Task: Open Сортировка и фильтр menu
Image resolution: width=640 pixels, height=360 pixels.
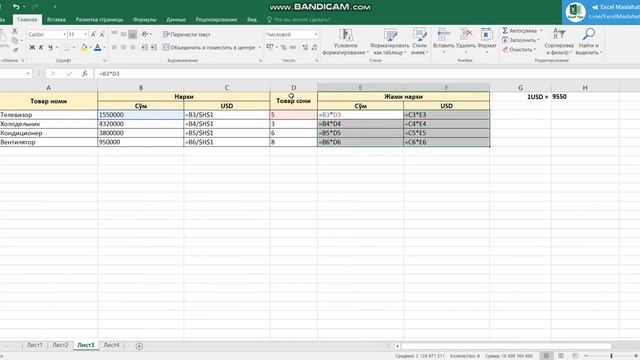Action: point(559,42)
